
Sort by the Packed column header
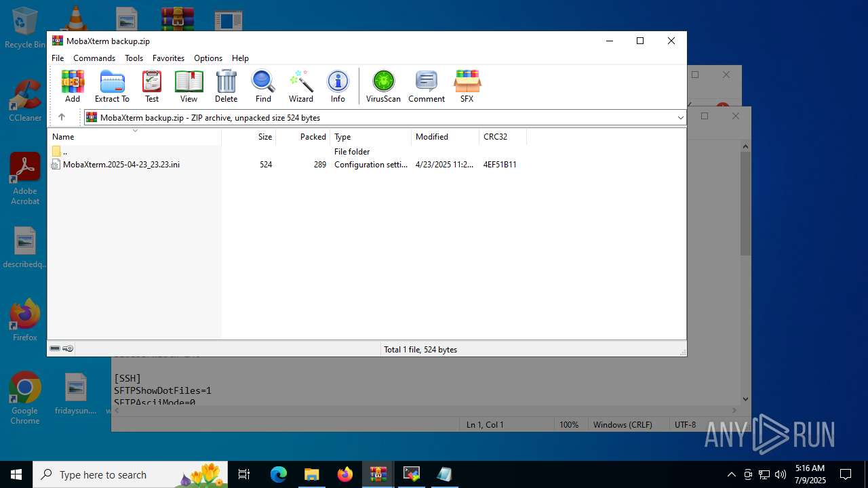(303, 137)
